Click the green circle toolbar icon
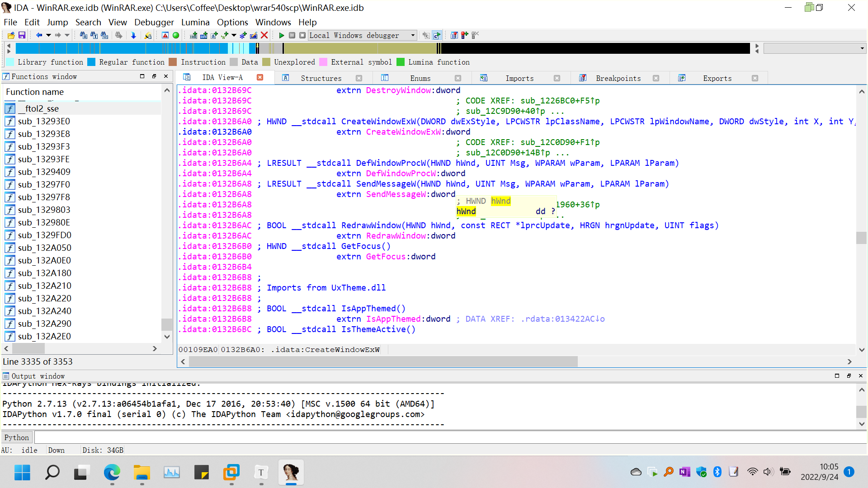Viewport: 868px width, 488px height. [176, 35]
